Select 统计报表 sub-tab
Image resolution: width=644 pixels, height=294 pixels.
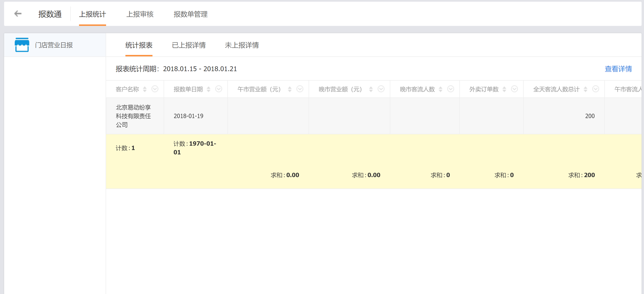(139, 45)
